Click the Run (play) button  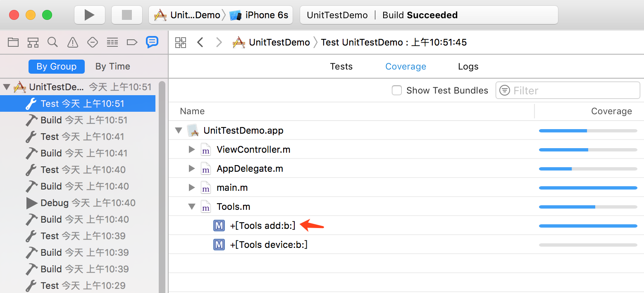(89, 15)
